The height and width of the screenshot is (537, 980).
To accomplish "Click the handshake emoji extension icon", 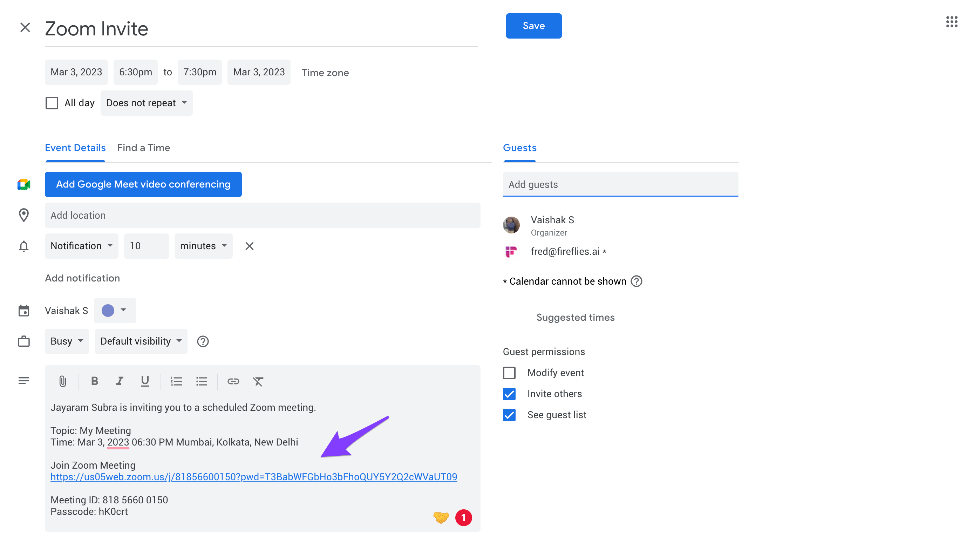I will coord(441,517).
